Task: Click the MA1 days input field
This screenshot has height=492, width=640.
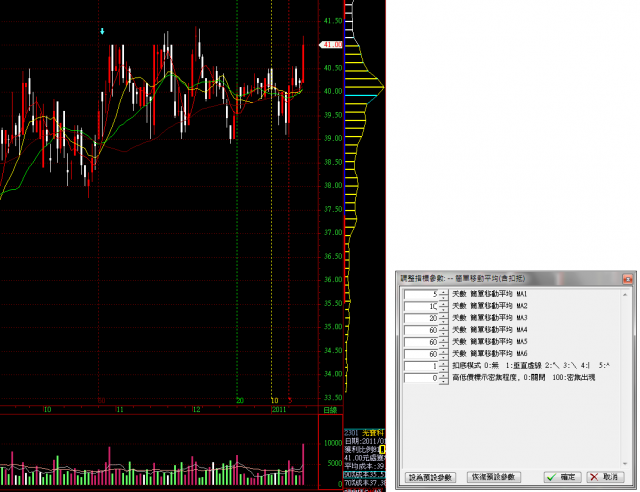Action: click(422, 294)
